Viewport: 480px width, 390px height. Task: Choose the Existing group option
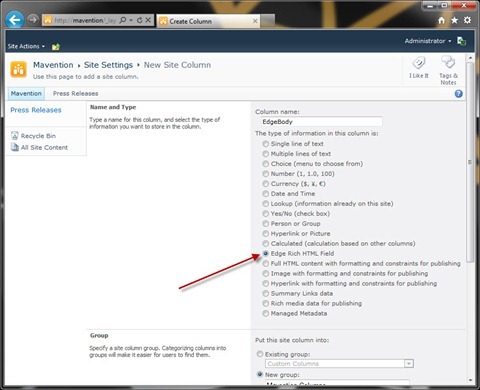tap(260, 354)
